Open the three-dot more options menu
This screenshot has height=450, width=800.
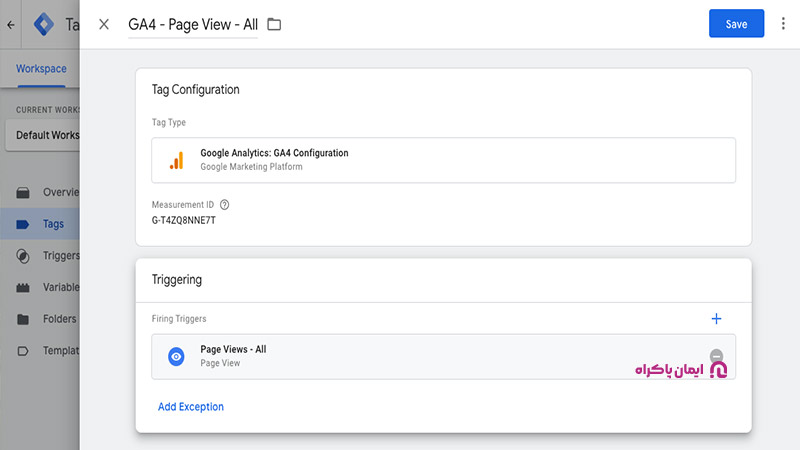(x=783, y=23)
